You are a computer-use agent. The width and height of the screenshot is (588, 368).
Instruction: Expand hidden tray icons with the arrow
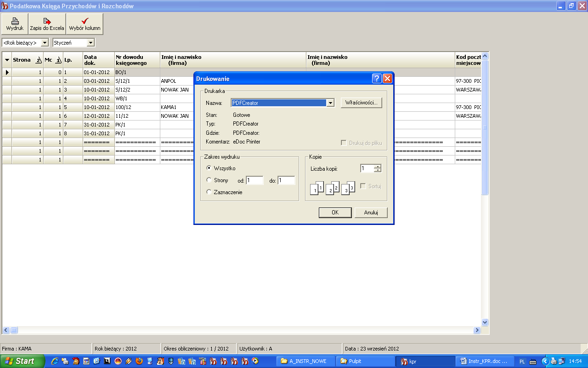[546, 362]
